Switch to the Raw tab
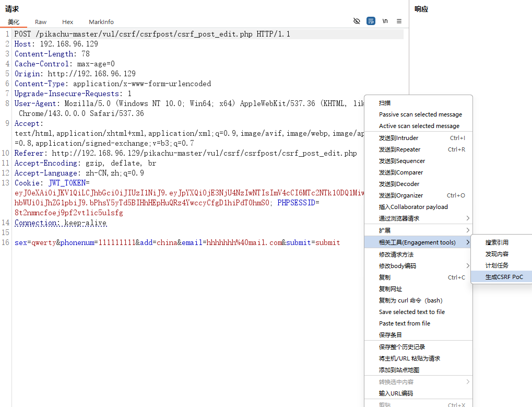The image size is (532, 407). [x=40, y=22]
